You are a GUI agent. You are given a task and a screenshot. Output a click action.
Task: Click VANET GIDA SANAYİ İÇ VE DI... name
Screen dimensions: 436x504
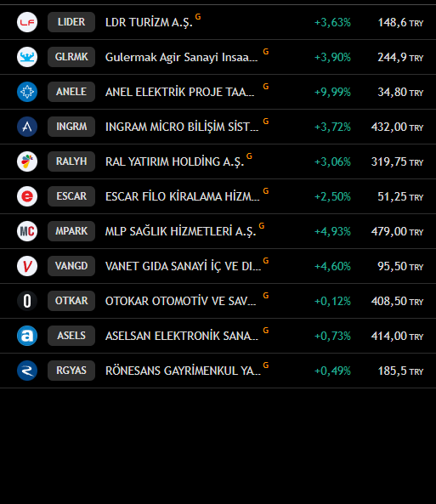pos(184,267)
